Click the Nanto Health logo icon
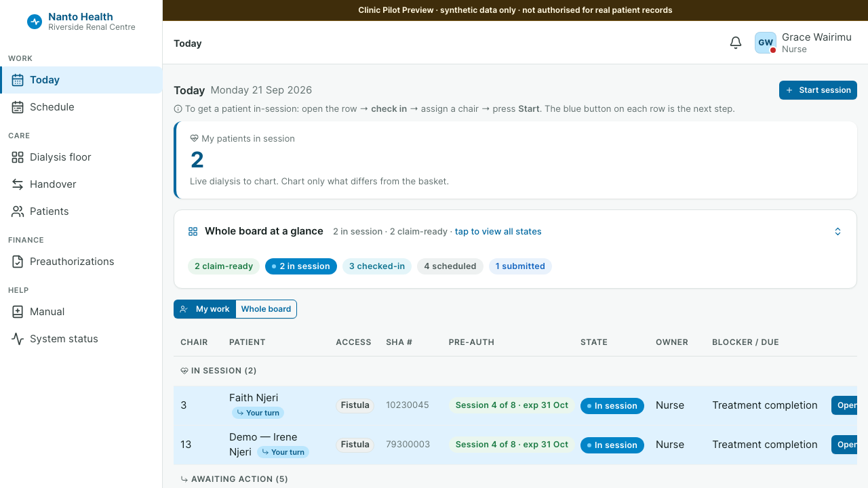The height and width of the screenshot is (488, 868). [35, 22]
